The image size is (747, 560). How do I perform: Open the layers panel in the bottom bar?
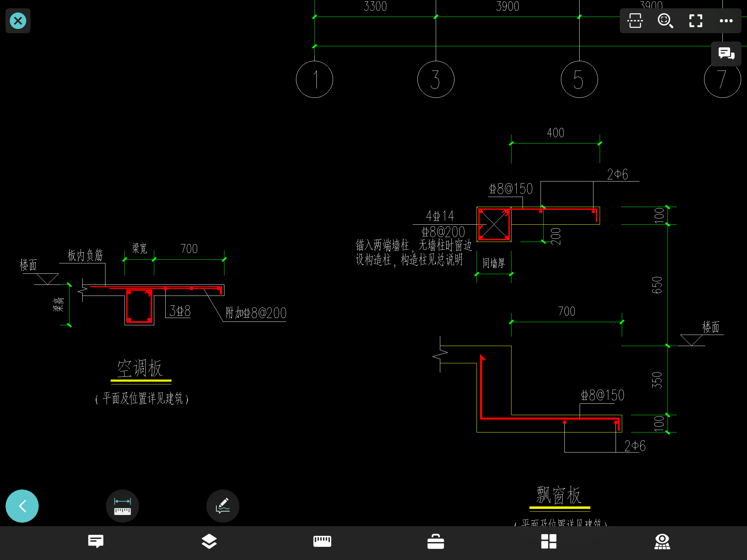point(209,541)
